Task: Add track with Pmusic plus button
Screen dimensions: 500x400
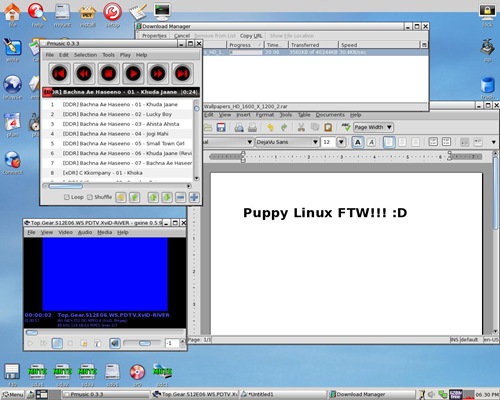Action: pyautogui.click(x=194, y=197)
